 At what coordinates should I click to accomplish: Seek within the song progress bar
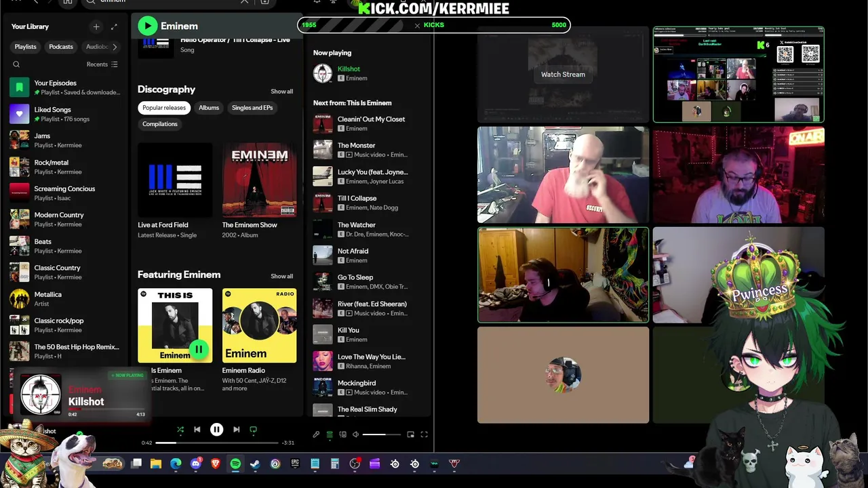coord(217,443)
